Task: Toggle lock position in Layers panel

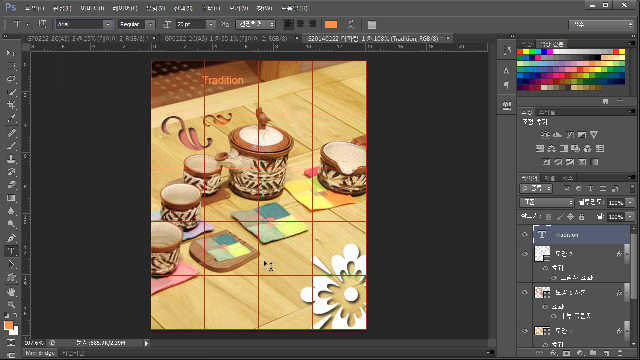Action: click(x=570, y=217)
